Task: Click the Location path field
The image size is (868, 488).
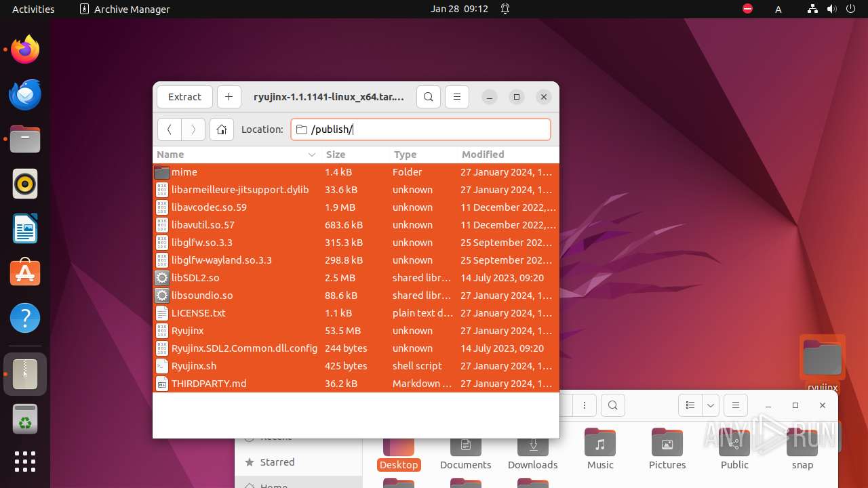Action: [420, 129]
